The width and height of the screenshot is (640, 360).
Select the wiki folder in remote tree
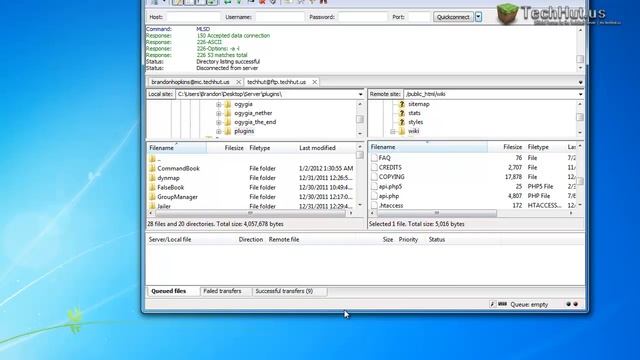coord(413,131)
